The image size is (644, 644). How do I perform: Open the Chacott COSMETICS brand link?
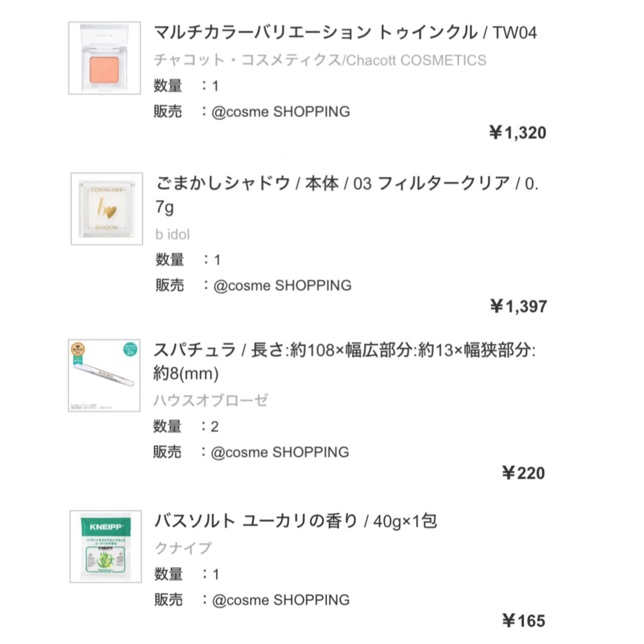click(x=320, y=60)
